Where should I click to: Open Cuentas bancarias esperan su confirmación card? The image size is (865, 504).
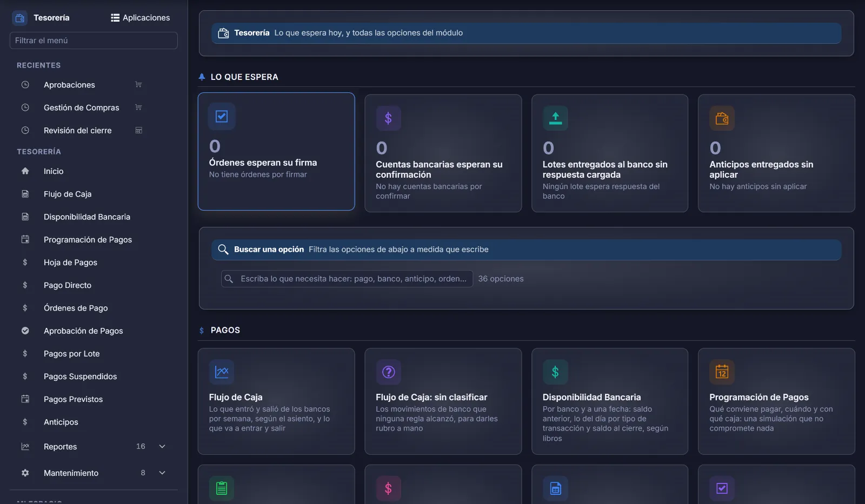(x=443, y=153)
